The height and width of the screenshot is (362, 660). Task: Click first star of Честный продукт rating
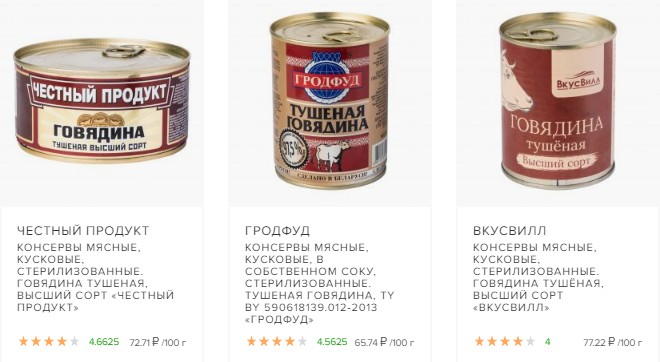click(x=23, y=341)
